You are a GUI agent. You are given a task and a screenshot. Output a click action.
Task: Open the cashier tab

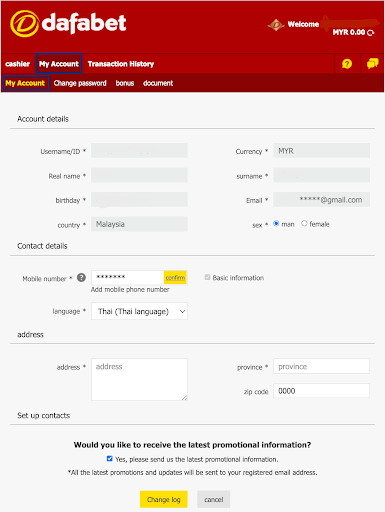pos(17,64)
